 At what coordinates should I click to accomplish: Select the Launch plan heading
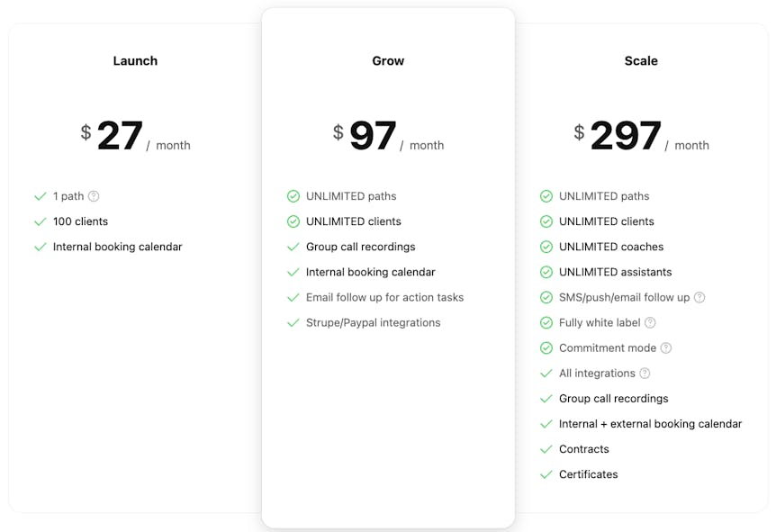click(x=135, y=61)
